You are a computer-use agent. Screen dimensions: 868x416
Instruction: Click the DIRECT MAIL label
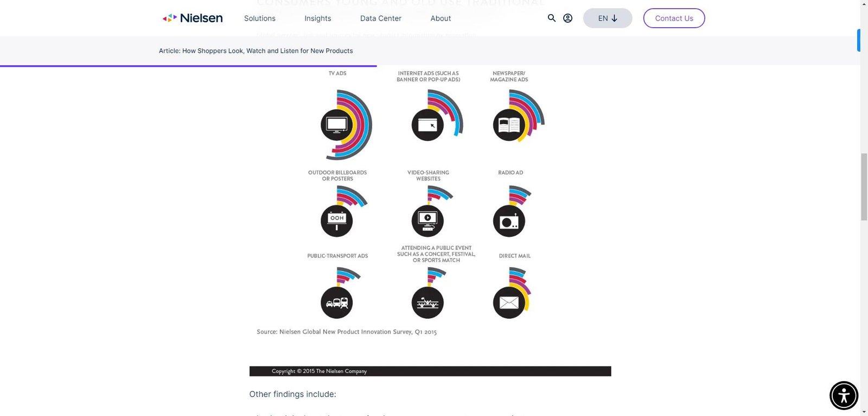point(515,256)
